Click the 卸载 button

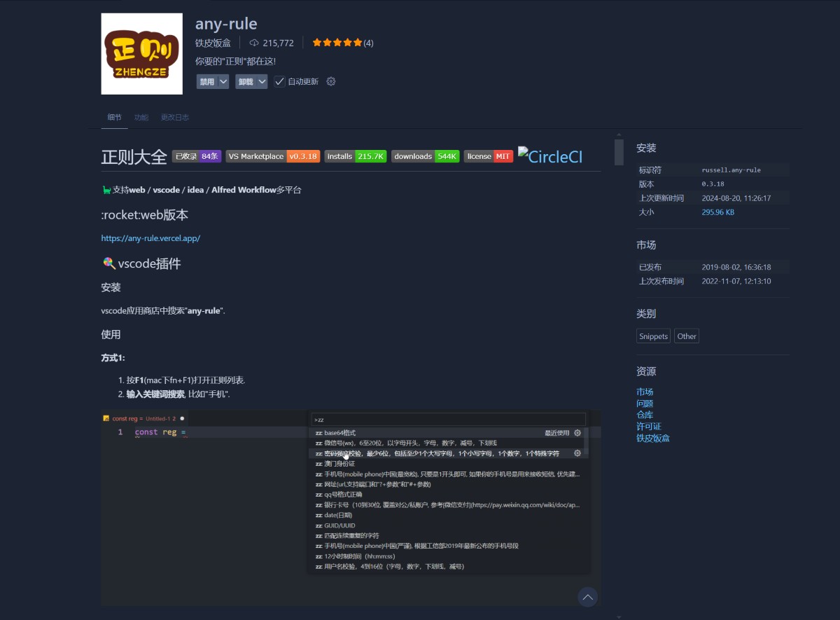click(x=246, y=81)
